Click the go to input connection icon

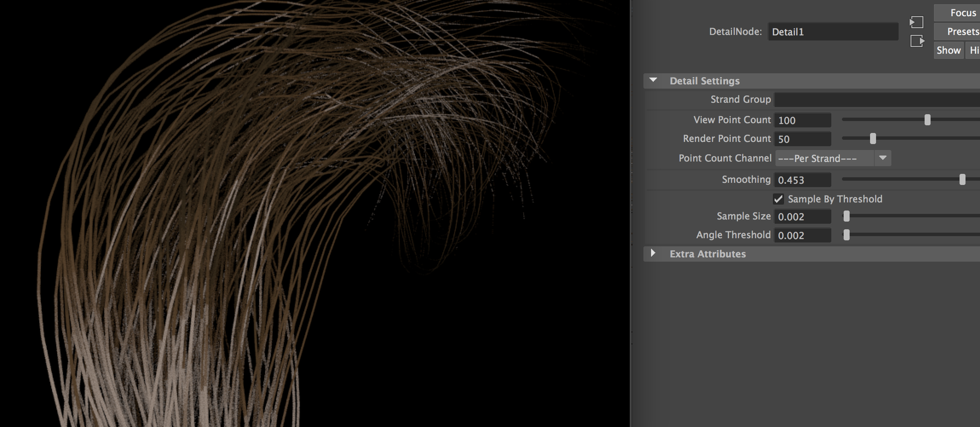917,22
